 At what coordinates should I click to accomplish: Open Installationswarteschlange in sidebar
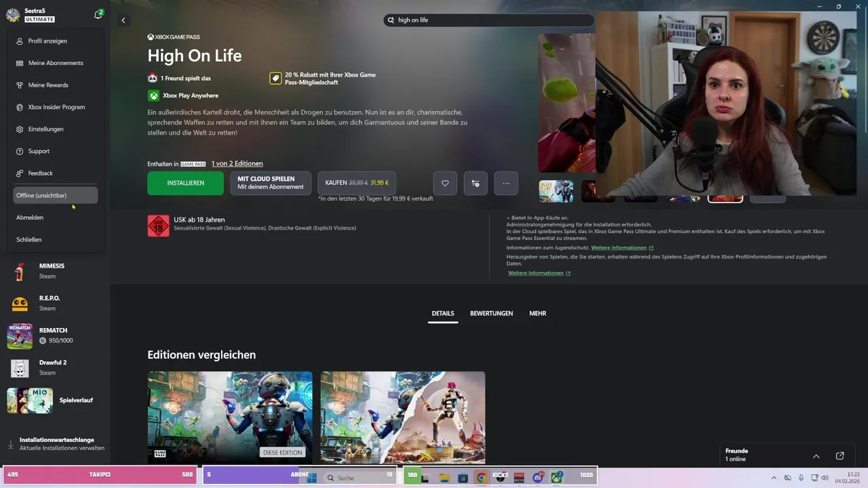pyautogui.click(x=56, y=444)
